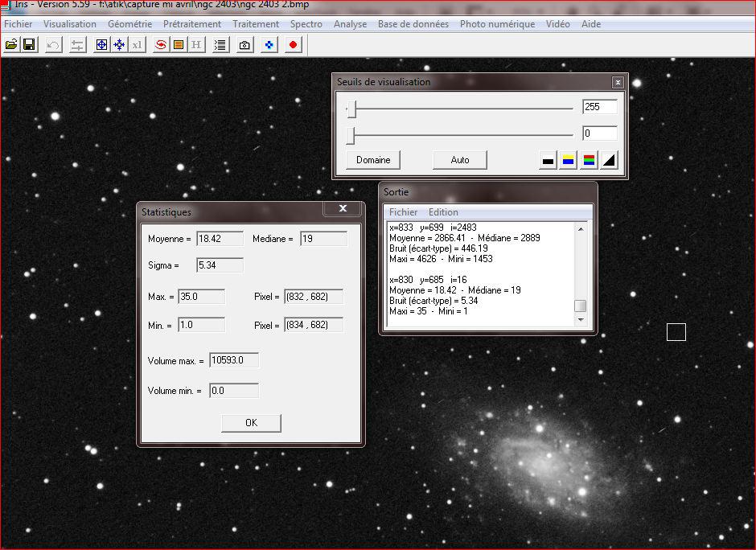
Task: Open the Photo numérique menu
Action: [497, 24]
